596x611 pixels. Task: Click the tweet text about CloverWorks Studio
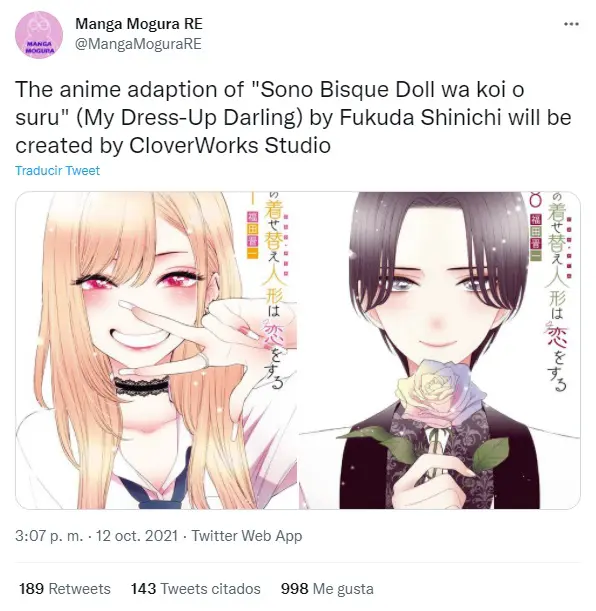[x=293, y=117]
